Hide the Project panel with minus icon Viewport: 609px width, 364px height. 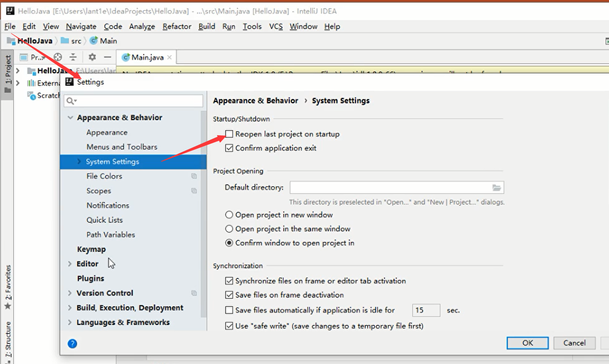(x=107, y=57)
